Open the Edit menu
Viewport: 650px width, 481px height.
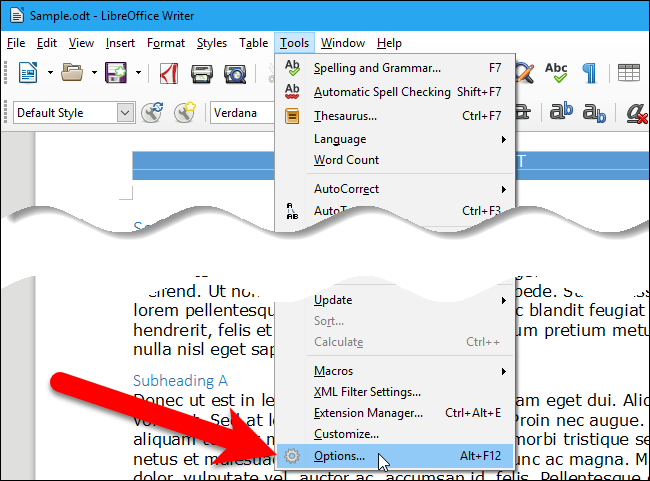click(46, 43)
